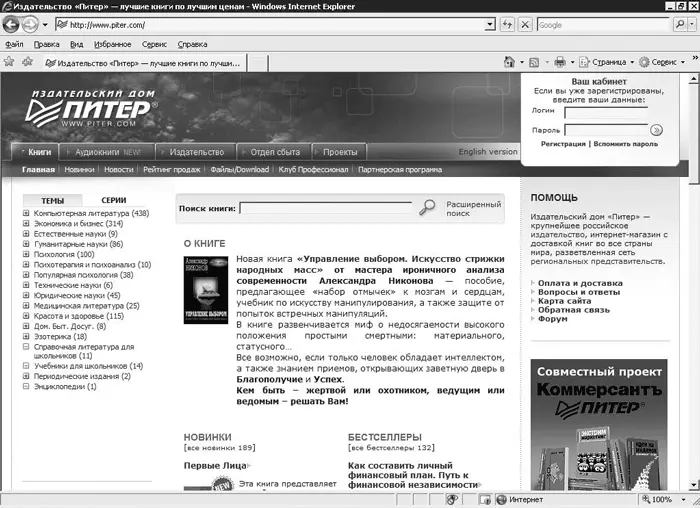Click the RSS feeds toolbar icon
The width and height of the screenshot is (700, 508).
coord(534,62)
